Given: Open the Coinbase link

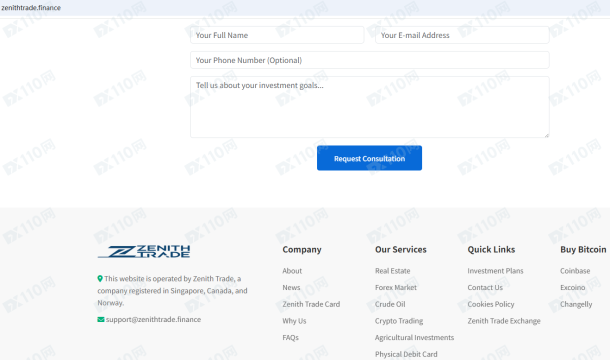Looking at the screenshot, I should 575,271.
